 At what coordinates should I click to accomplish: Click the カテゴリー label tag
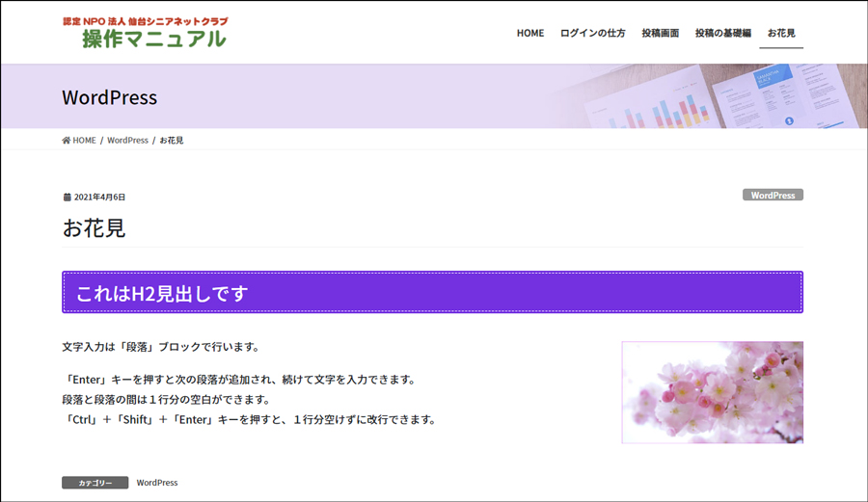(x=95, y=483)
